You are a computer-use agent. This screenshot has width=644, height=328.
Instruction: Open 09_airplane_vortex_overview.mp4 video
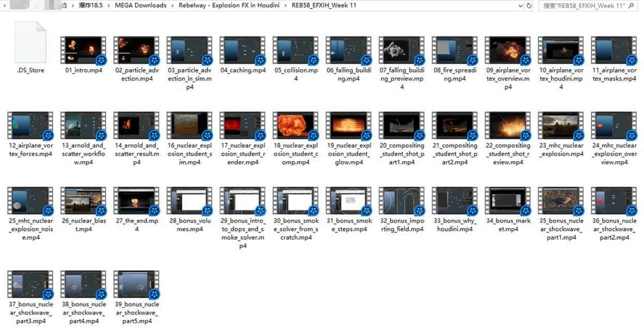[x=508, y=51]
